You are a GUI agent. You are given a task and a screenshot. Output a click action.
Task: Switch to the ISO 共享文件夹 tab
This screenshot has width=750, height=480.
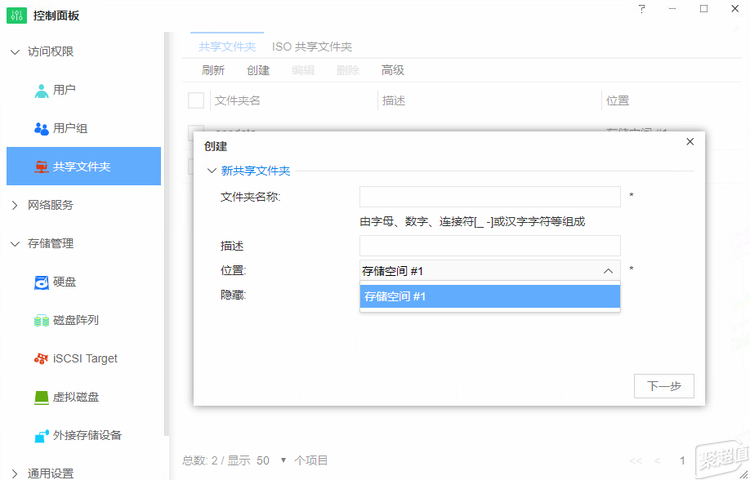(x=311, y=47)
